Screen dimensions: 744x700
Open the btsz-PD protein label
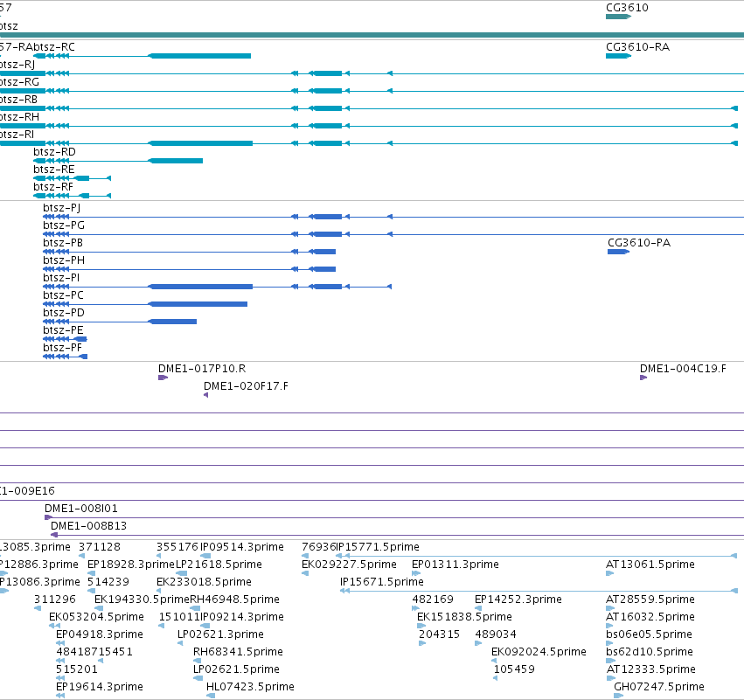pos(64,313)
